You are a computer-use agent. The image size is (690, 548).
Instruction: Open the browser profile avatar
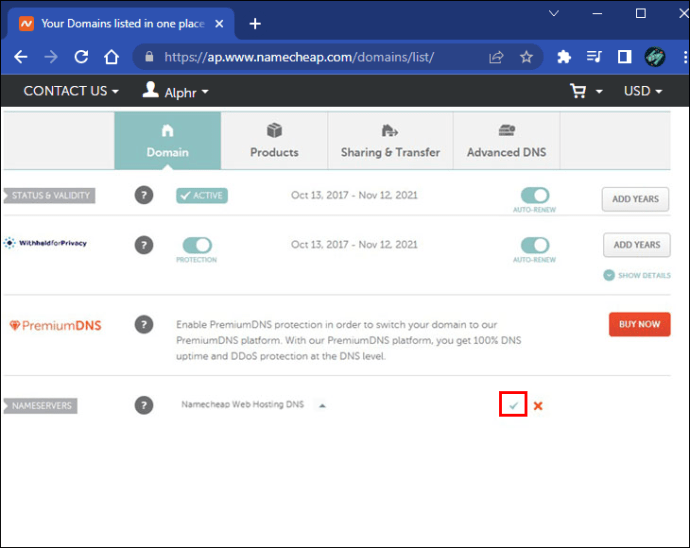tap(655, 57)
